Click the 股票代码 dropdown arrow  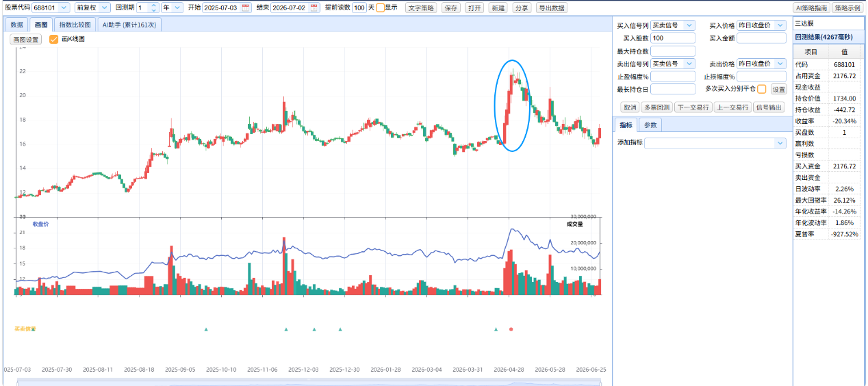pos(64,8)
